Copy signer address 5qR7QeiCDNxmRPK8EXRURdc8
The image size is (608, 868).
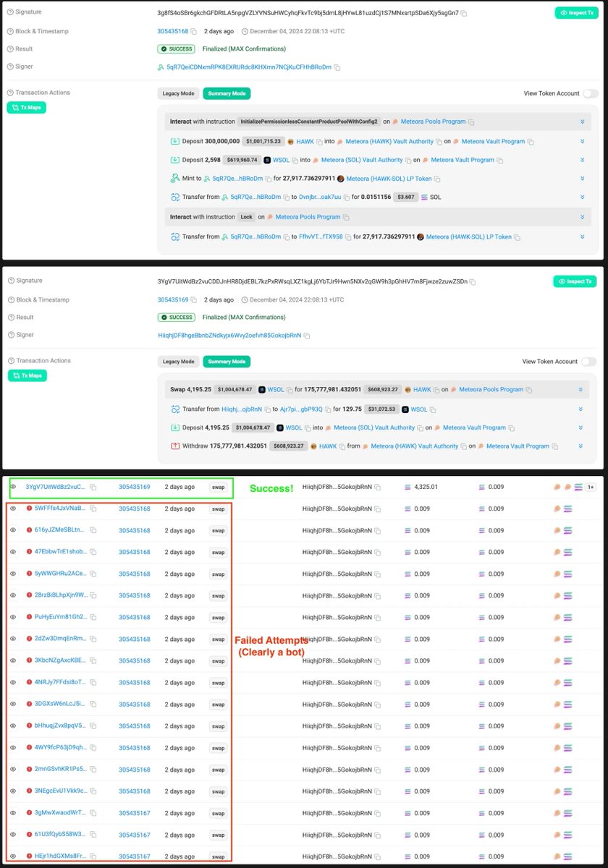pos(337,67)
